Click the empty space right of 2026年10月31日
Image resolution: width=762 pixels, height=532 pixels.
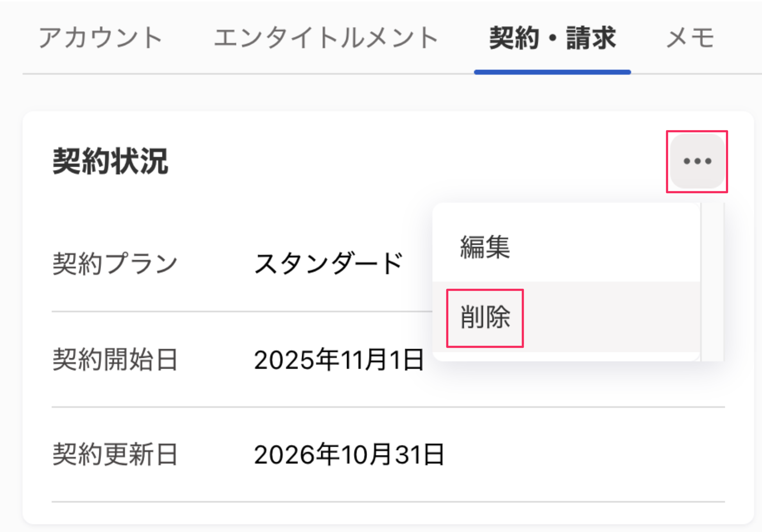click(x=586, y=454)
